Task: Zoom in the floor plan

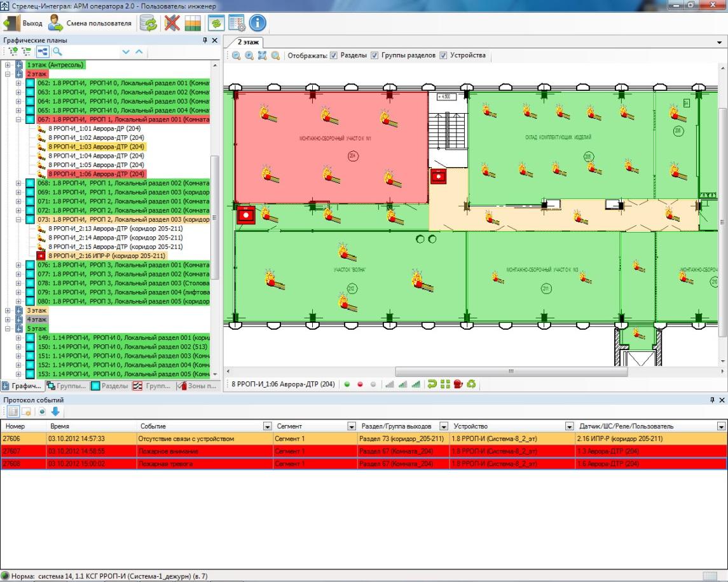Action: click(249, 55)
